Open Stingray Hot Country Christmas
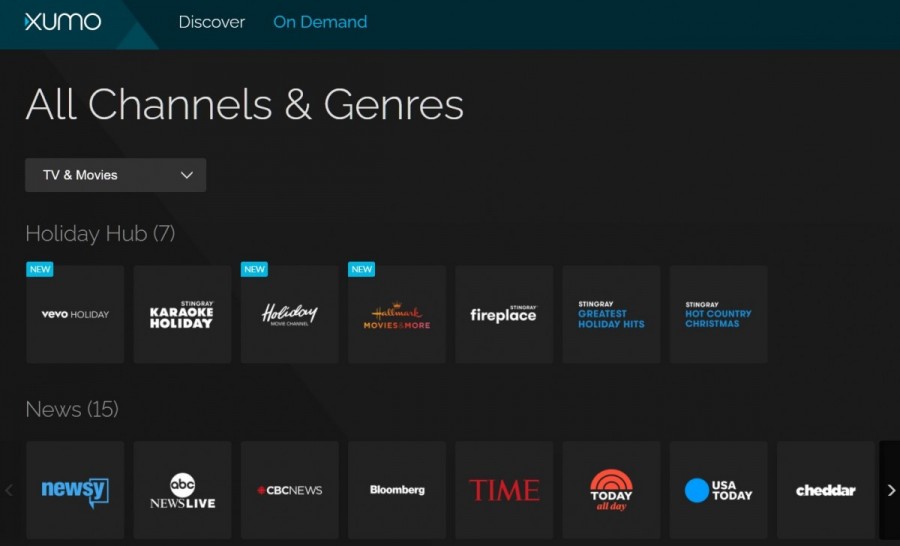Image resolution: width=900 pixels, height=546 pixels. tap(719, 314)
